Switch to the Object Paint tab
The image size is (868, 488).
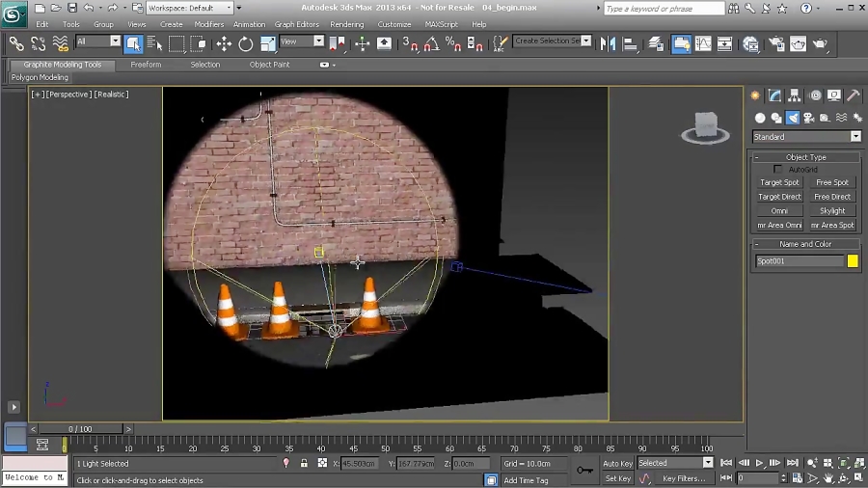tap(269, 65)
